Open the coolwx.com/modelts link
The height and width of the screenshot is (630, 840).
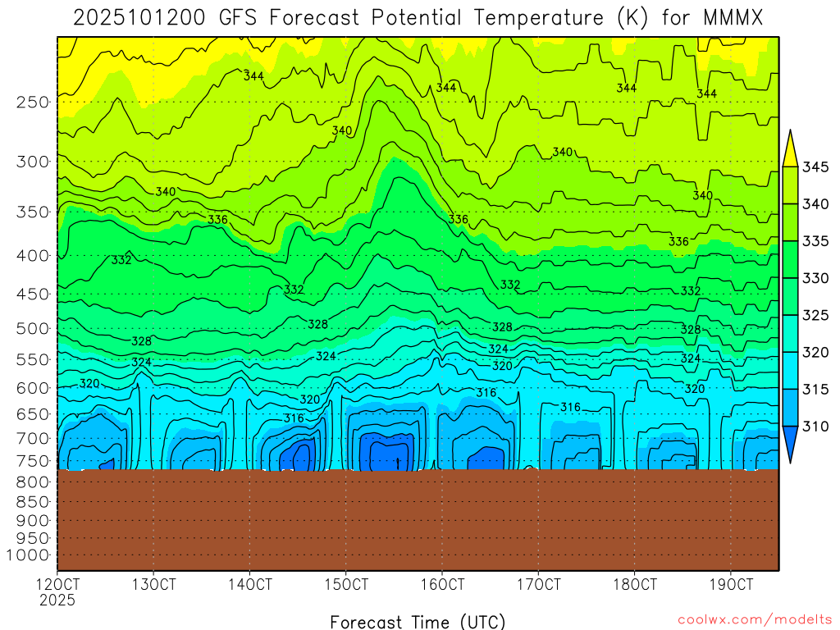[x=755, y=619]
